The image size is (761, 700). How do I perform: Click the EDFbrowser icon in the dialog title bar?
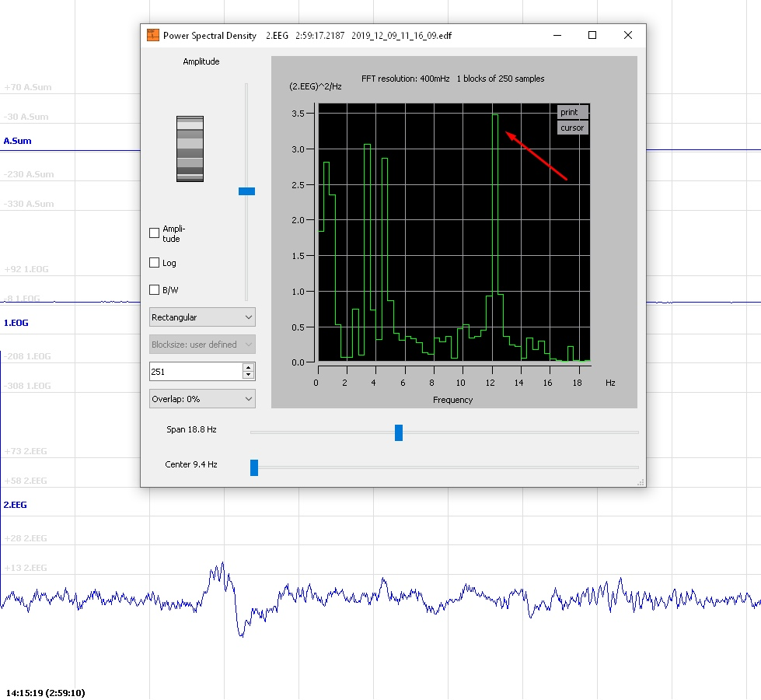click(153, 35)
